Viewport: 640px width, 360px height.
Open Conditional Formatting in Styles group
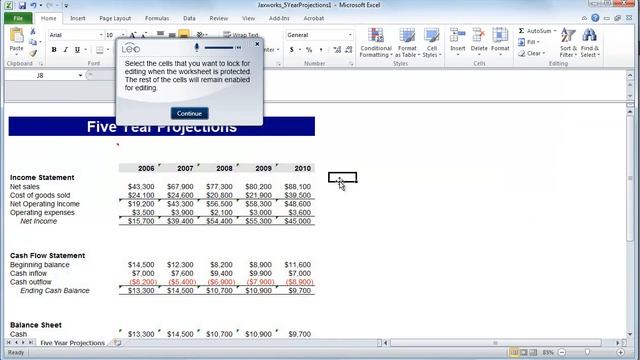[376, 43]
